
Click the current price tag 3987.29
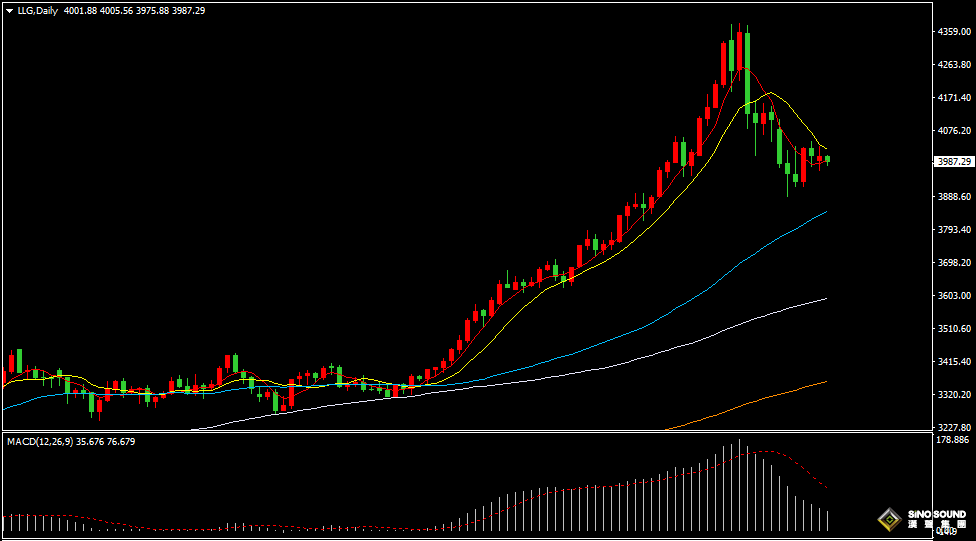(x=951, y=161)
